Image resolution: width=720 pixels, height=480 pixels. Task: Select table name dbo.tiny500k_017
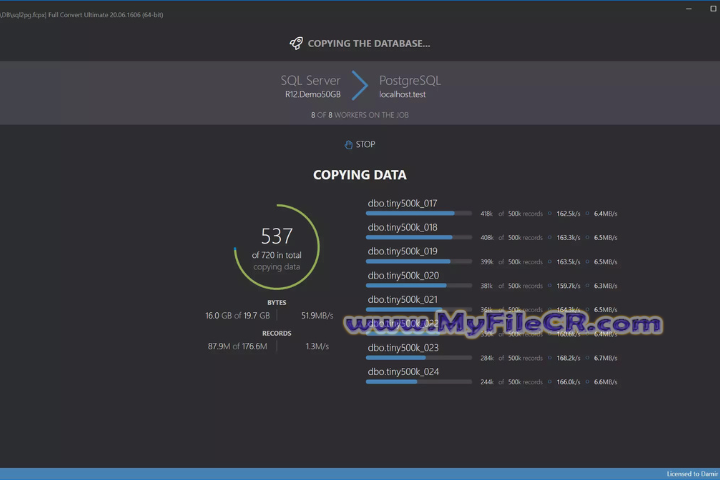[x=402, y=203]
